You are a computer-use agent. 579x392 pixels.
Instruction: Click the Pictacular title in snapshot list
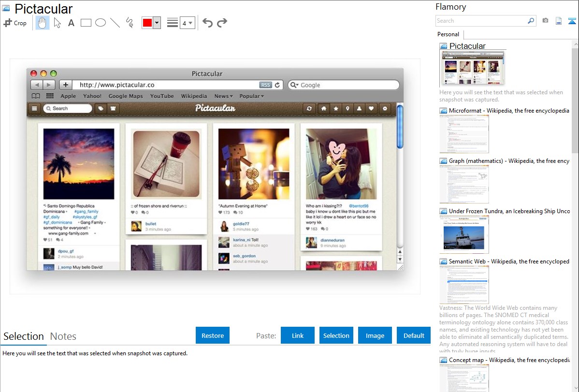467,46
